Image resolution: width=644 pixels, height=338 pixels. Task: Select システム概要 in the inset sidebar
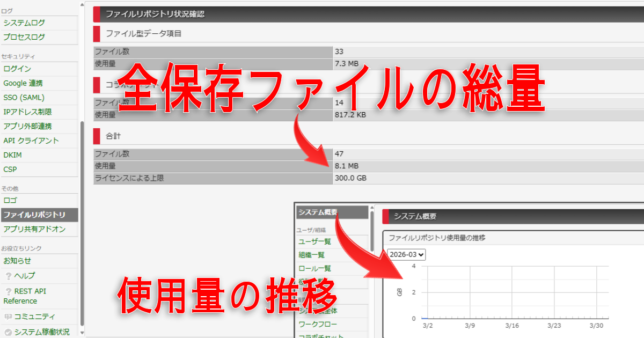(x=331, y=212)
